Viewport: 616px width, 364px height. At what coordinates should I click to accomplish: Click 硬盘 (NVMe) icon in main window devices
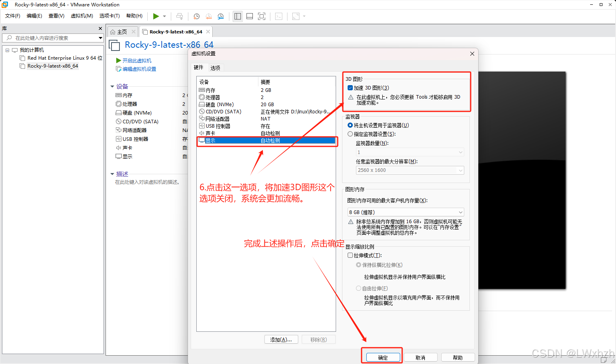click(x=118, y=113)
